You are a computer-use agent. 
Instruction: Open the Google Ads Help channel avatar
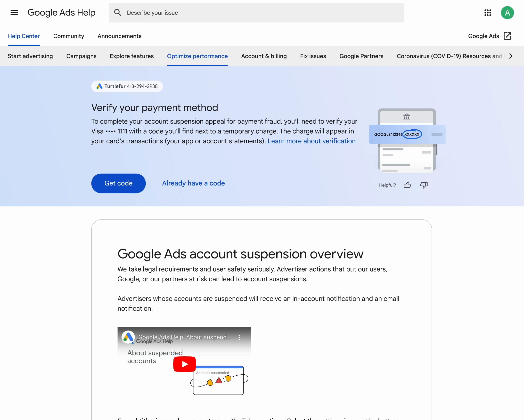click(x=128, y=337)
